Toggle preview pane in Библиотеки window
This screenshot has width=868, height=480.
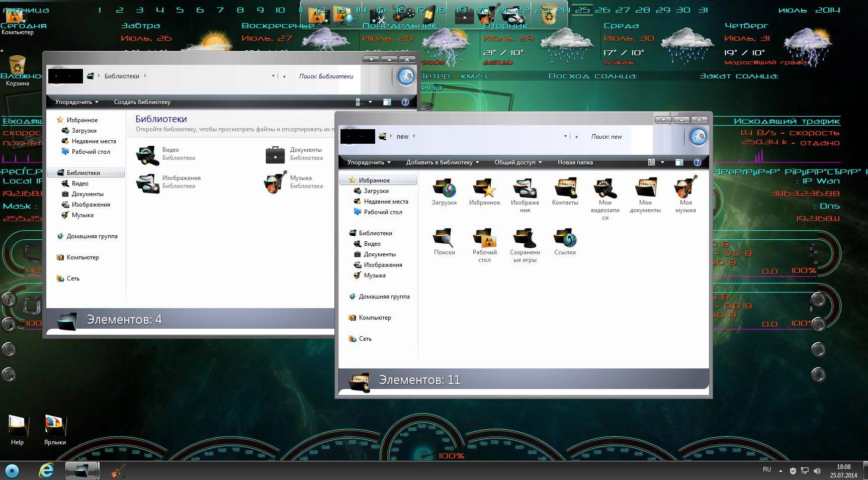click(387, 102)
